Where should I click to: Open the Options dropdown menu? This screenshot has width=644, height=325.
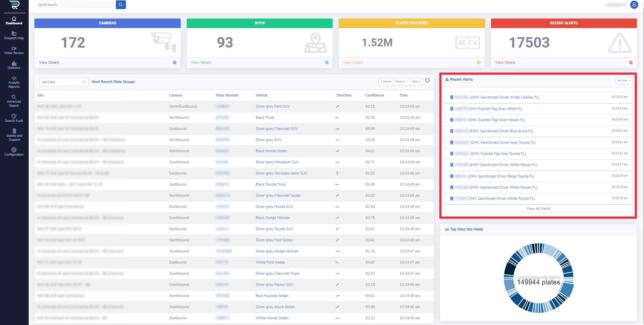(401, 82)
